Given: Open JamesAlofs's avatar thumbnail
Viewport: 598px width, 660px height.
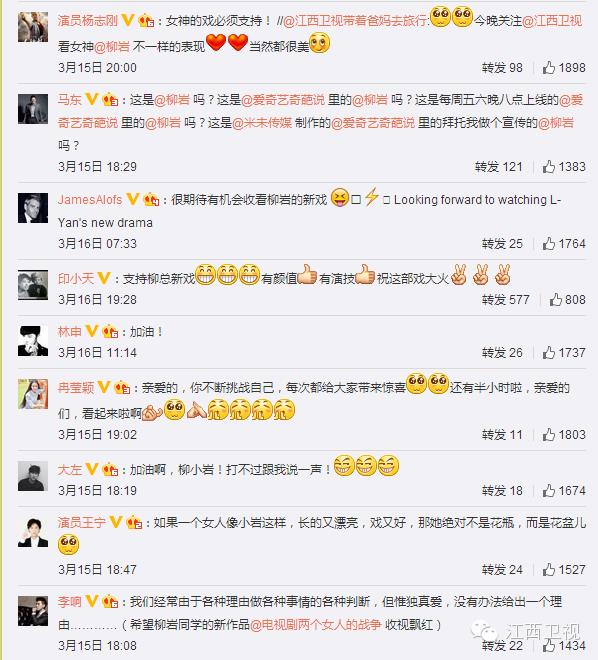Looking at the screenshot, I should (x=33, y=208).
